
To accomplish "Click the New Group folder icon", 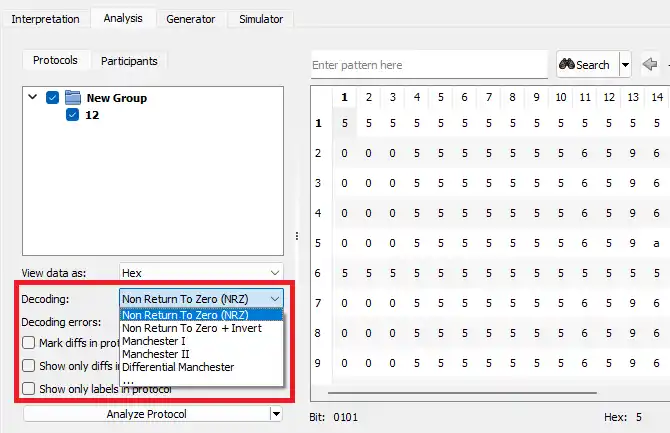I will click(x=73, y=97).
